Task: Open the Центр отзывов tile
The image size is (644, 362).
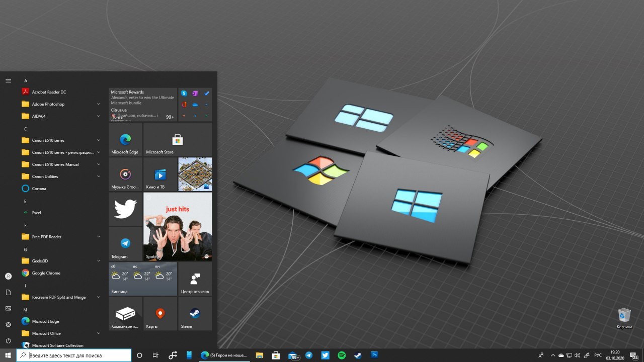Action: [x=195, y=279]
